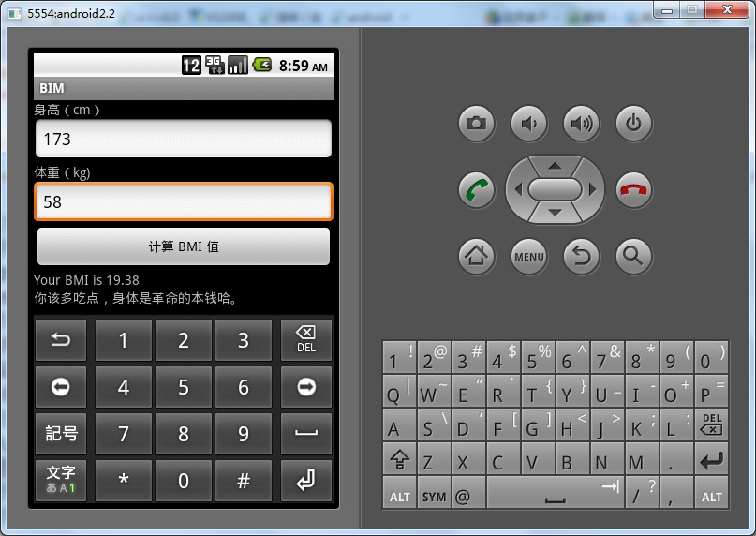Click the emulator Search magnifier button

click(634, 256)
